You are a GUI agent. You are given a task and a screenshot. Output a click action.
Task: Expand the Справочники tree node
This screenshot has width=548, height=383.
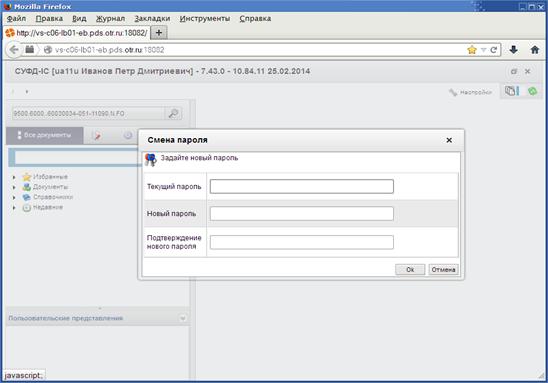pos(14,197)
